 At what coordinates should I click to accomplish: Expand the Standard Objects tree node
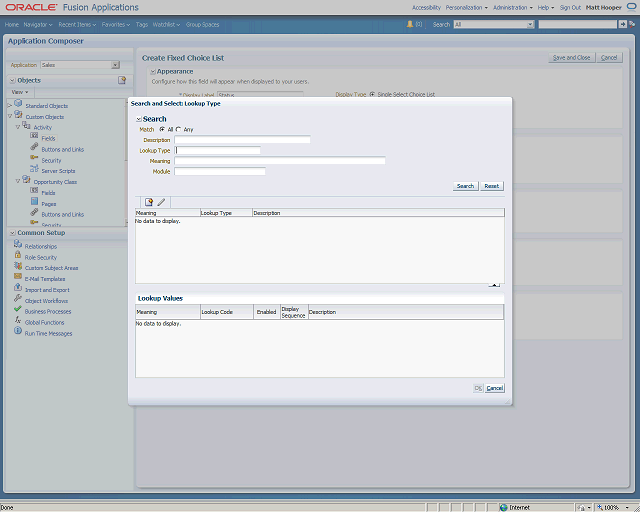10,105
